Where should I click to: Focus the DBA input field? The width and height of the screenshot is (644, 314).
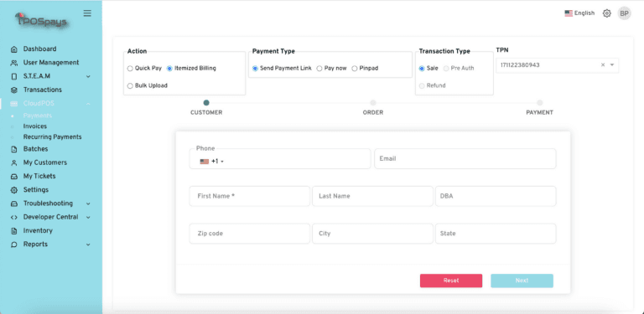click(496, 196)
